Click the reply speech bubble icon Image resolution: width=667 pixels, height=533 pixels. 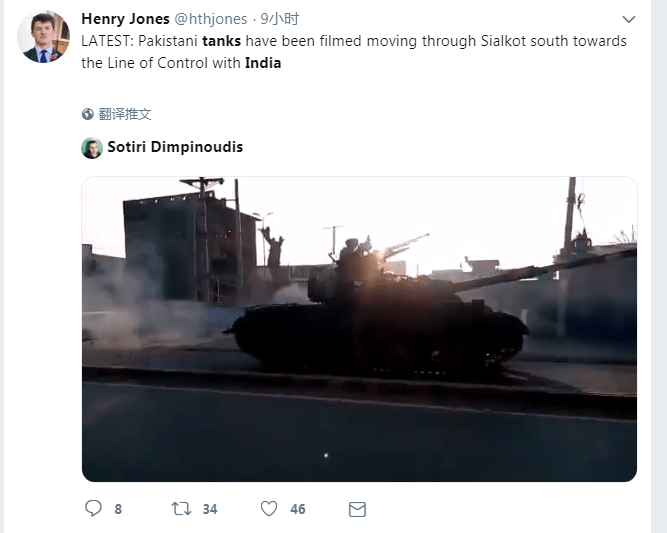(x=93, y=509)
